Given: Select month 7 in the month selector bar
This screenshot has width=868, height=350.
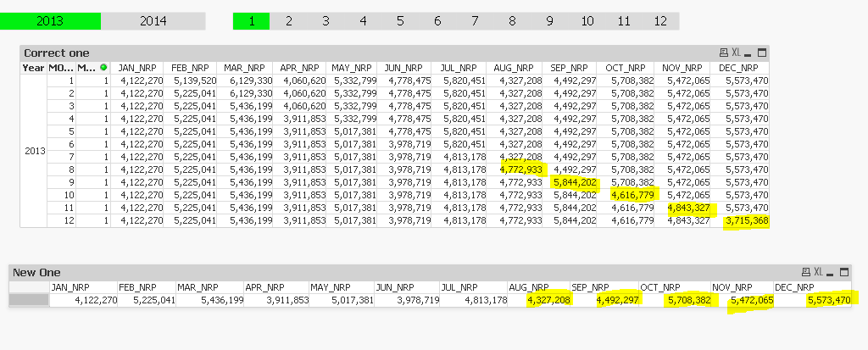Looking at the screenshot, I should 475,21.
